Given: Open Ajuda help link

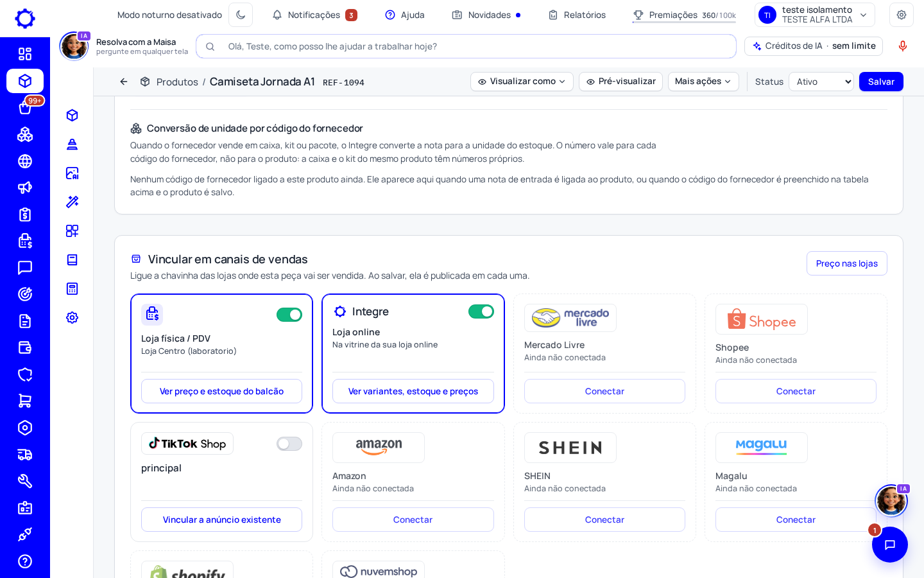Looking at the screenshot, I should coord(405,15).
